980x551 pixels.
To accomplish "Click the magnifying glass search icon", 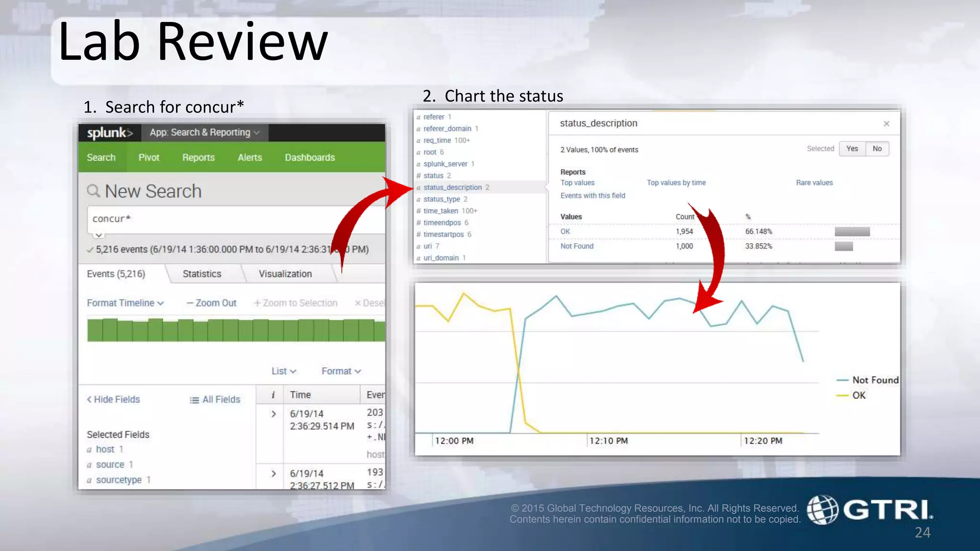I will click(93, 191).
